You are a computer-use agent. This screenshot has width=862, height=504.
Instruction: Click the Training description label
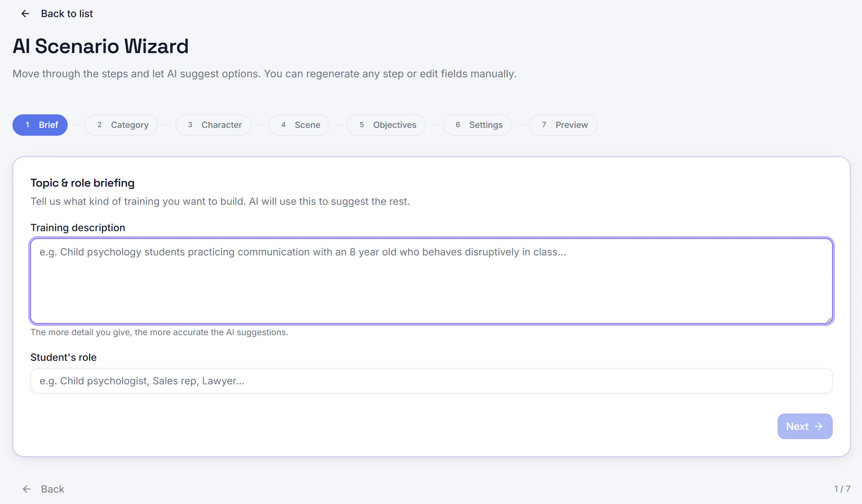[78, 228]
